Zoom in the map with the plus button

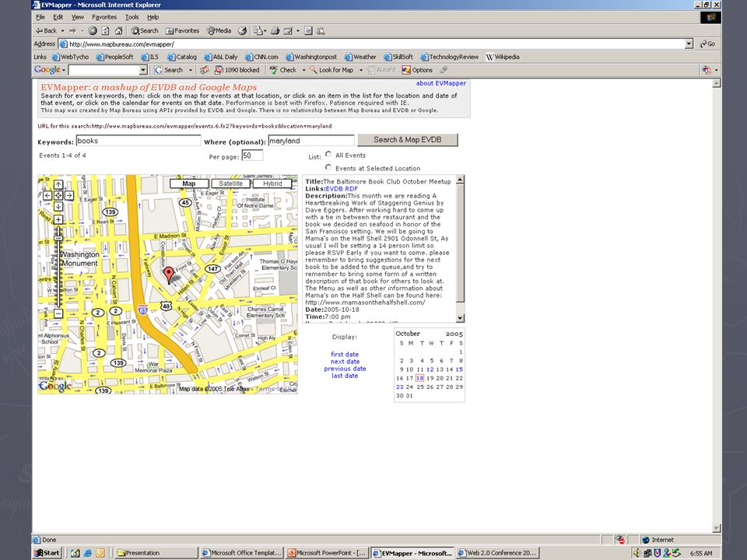pos(58,219)
